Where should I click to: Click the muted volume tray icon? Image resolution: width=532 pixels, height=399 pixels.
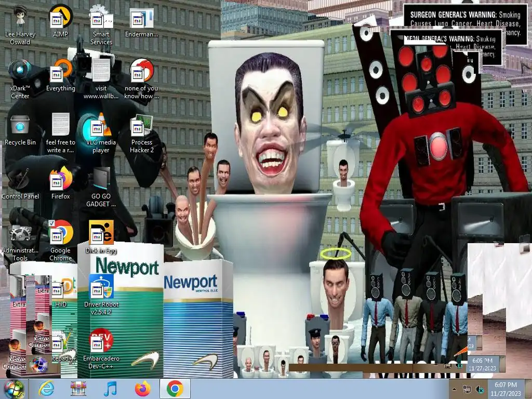point(480,390)
